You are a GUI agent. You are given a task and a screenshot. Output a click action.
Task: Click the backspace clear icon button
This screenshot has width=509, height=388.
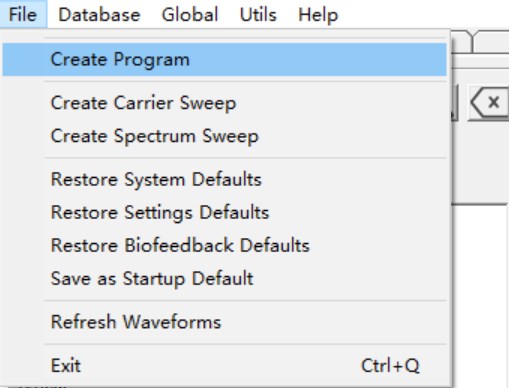489,102
